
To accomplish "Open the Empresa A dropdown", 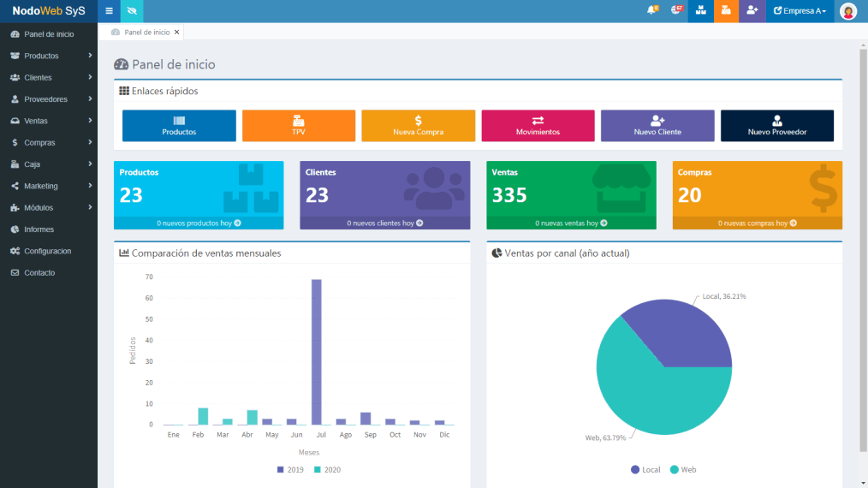I will tap(800, 11).
